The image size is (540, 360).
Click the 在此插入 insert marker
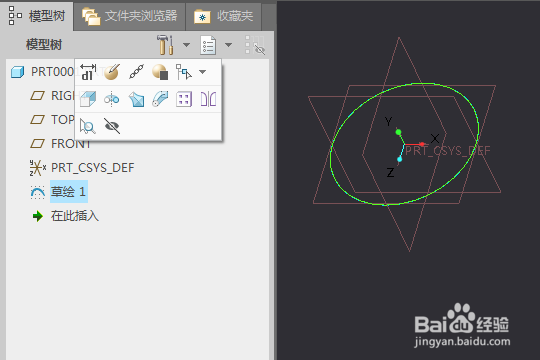(65, 216)
